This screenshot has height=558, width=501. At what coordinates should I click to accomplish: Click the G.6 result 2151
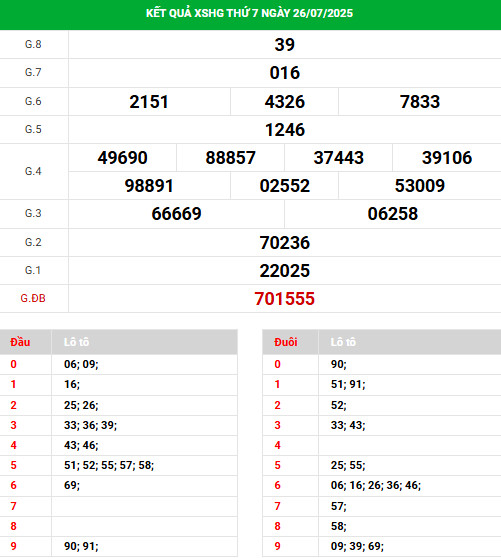tap(149, 102)
